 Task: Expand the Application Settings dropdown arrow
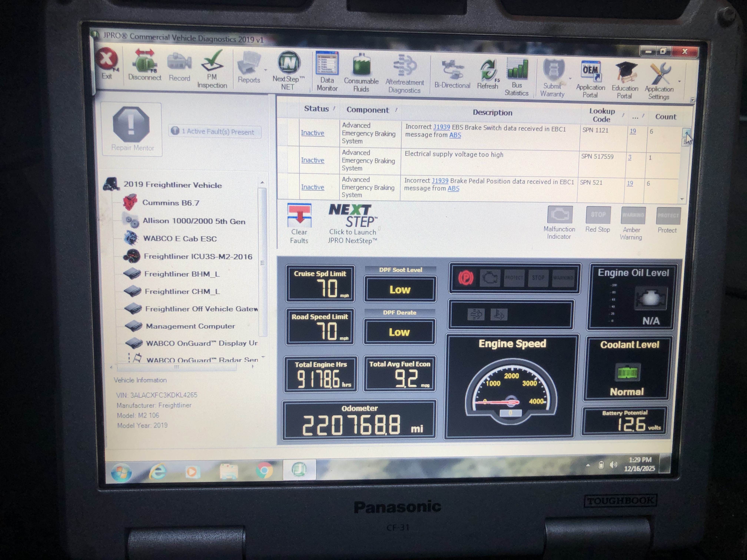click(x=679, y=82)
